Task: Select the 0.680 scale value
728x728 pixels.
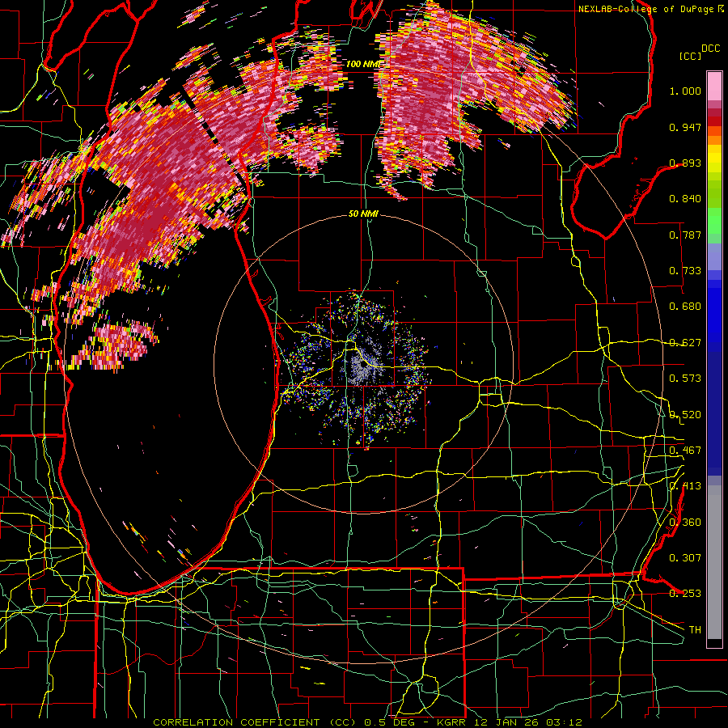Action: tap(685, 307)
